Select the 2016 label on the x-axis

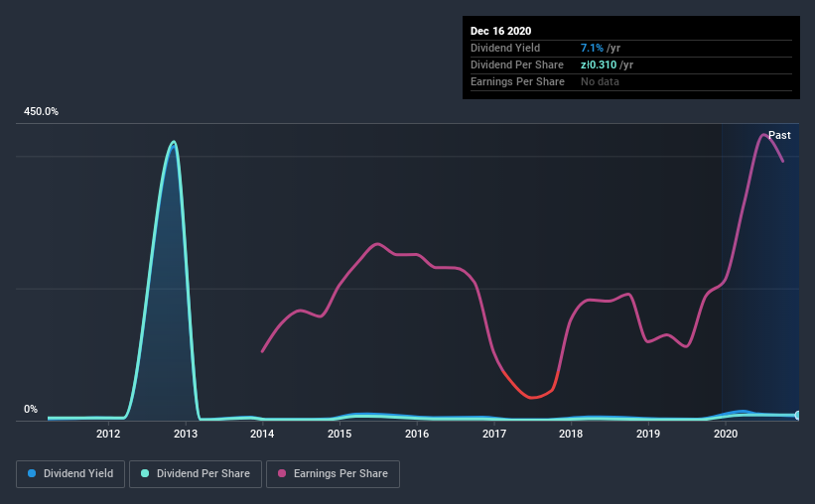coord(417,434)
